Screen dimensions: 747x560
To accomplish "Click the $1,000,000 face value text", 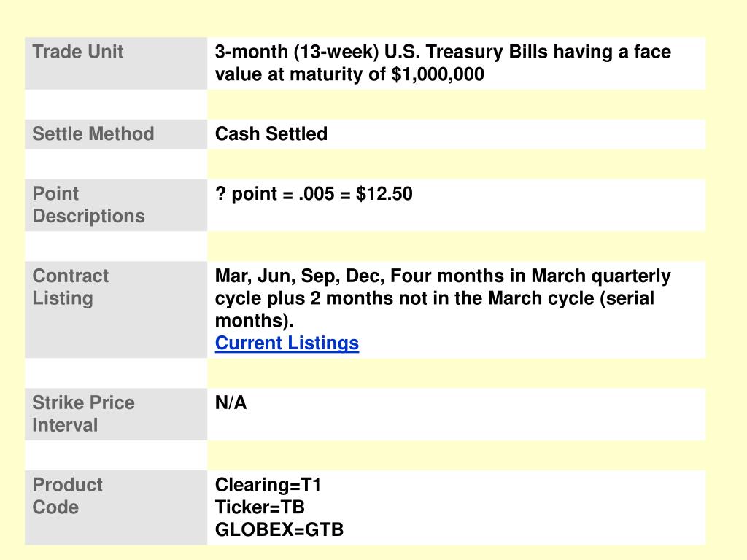I will [x=438, y=74].
